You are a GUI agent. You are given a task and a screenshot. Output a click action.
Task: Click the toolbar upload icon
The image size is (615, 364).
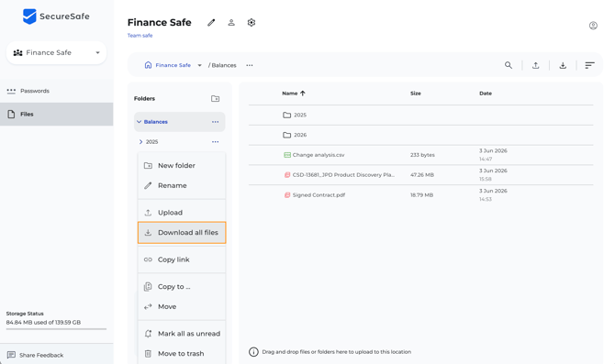pyautogui.click(x=535, y=65)
